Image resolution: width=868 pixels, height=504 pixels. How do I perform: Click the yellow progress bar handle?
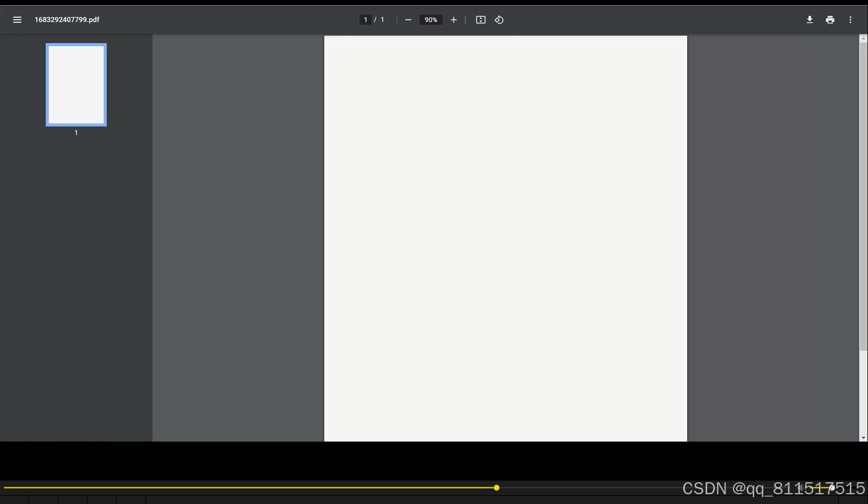pos(496,487)
